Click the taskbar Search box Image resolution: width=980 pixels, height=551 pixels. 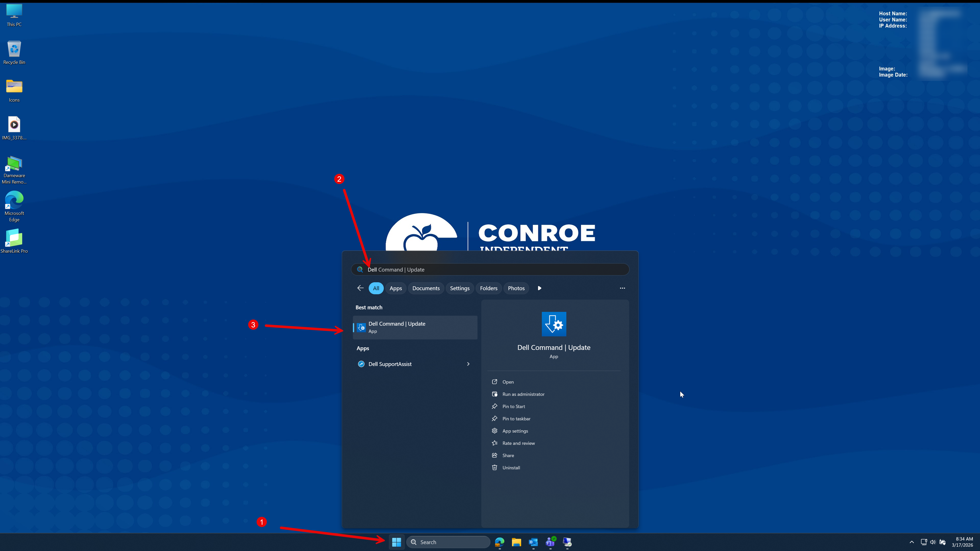point(448,542)
